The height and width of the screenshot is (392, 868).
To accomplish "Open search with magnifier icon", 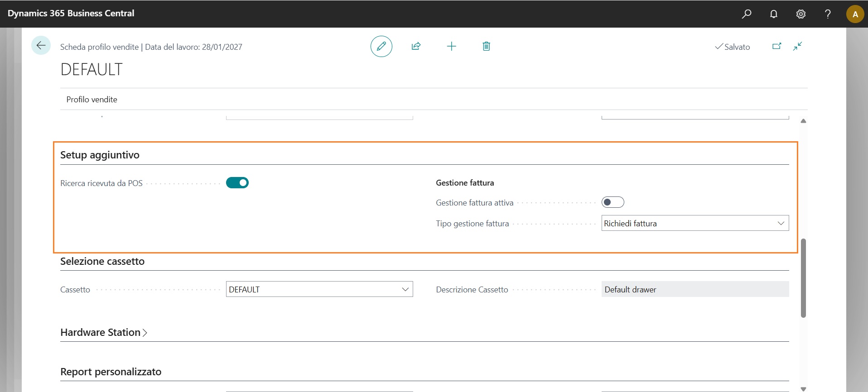I will tap(746, 14).
